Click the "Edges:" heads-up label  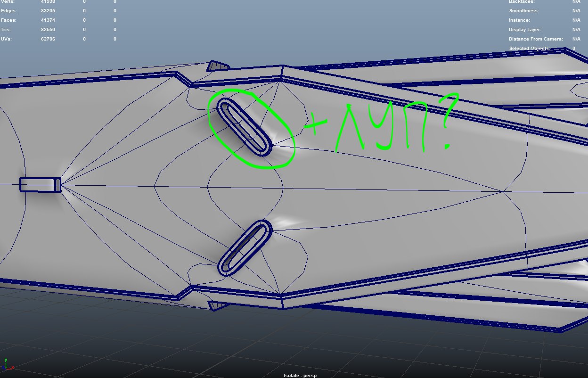click(8, 11)
